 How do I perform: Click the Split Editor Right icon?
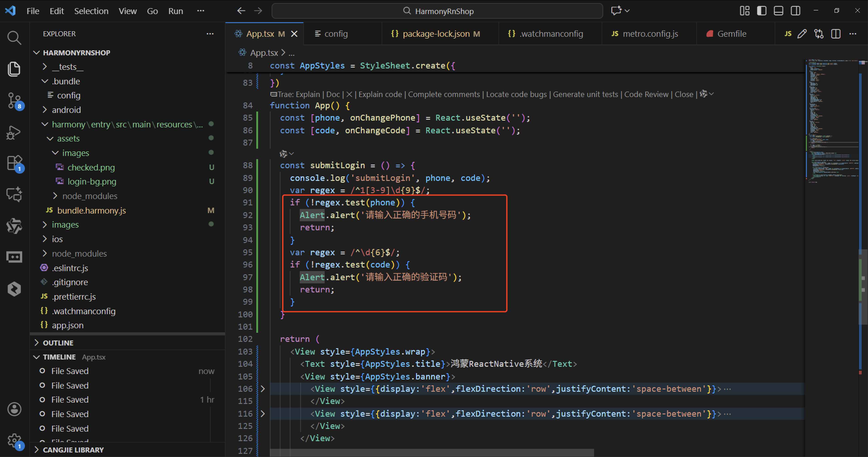coord(836,34)
